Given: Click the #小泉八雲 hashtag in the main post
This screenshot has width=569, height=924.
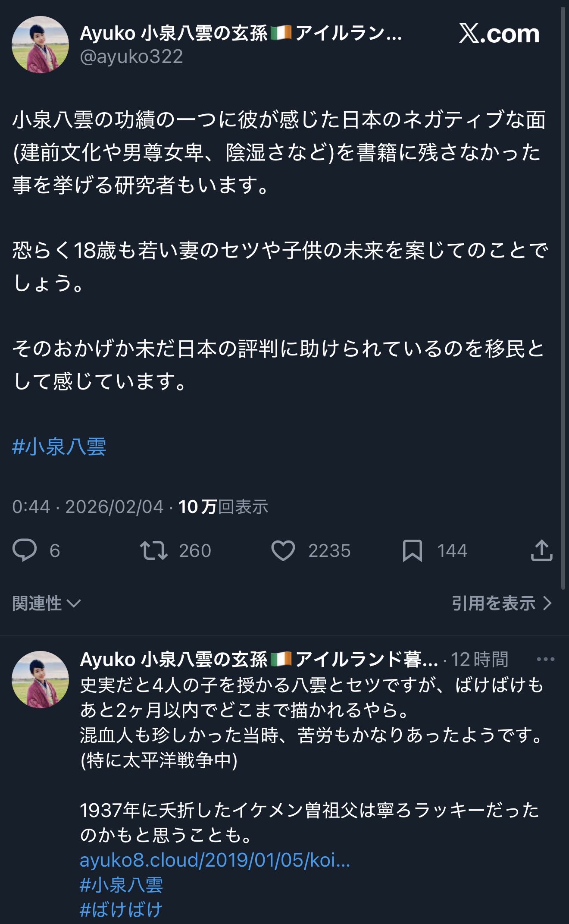Looking at the screenshot, I should click(x=59, y=446).
